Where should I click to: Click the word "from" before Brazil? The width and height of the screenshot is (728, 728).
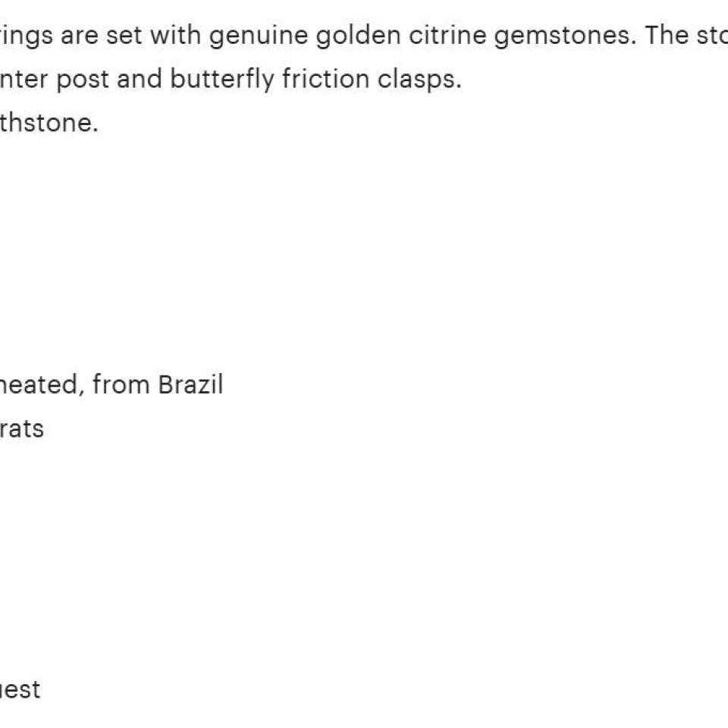click(x=121, y=384)
